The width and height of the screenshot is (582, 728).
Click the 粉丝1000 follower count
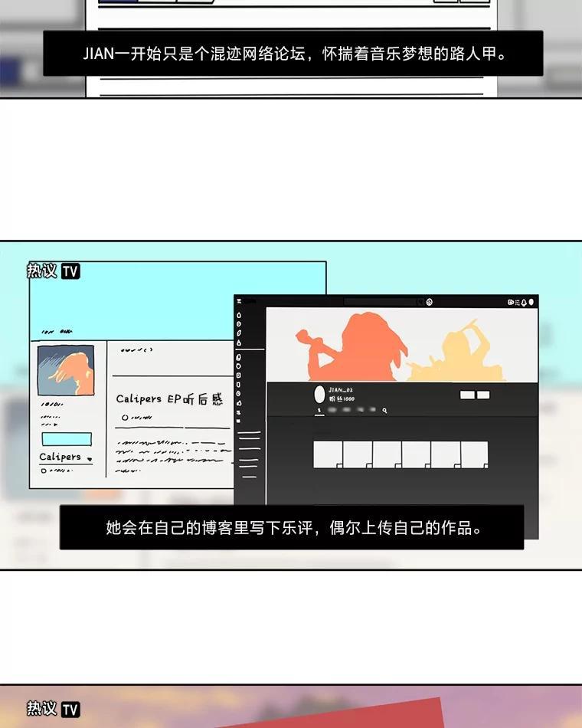pyautogui.click(x=342, y=398)
